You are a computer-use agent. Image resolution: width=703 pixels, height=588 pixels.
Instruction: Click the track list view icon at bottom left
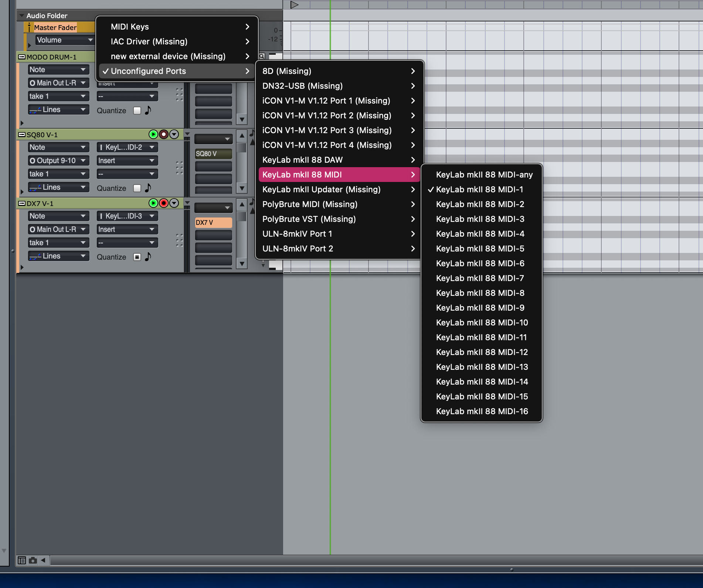point(22,560)
